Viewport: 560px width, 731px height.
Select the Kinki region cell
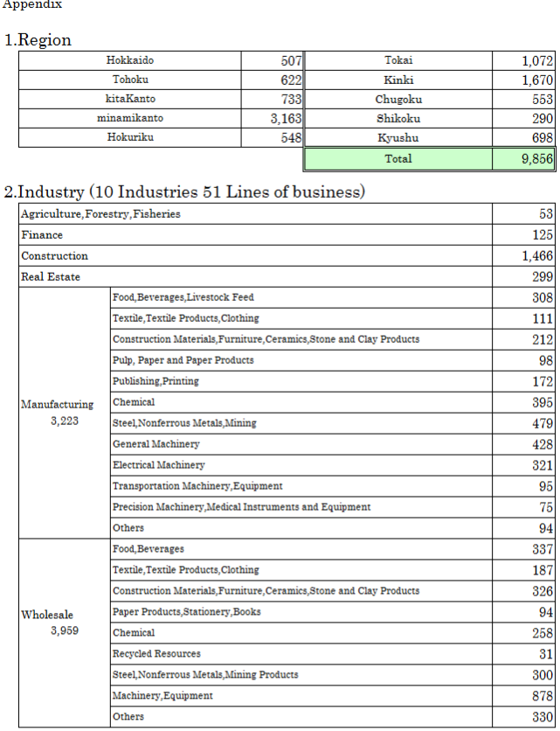[398, 80]
